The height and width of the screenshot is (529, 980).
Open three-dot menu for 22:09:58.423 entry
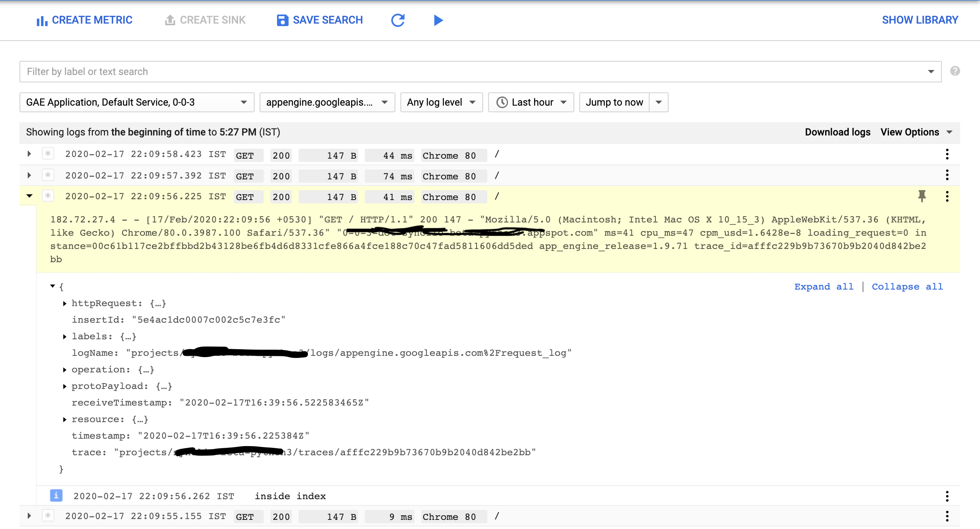(x=947, y=155)
